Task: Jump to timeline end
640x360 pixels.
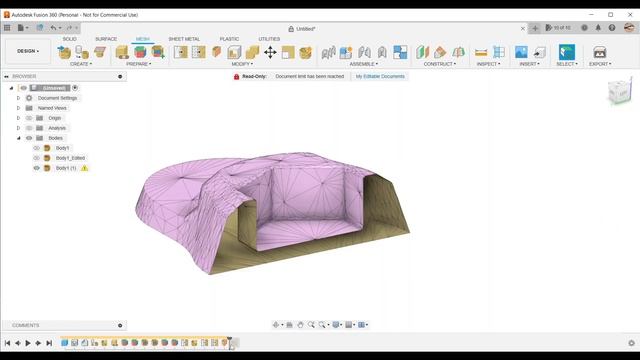Action: click(49, 343)
